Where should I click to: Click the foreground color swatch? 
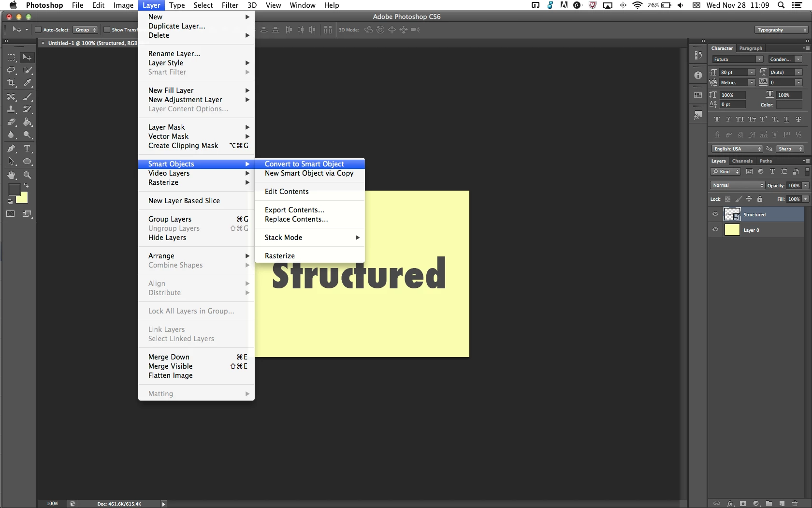[x=14, y=189]
